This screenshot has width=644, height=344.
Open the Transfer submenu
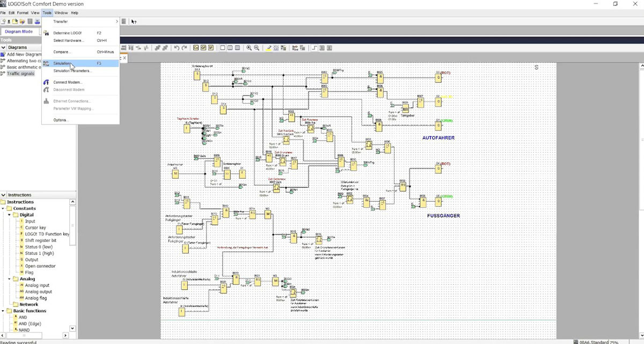(x=80, y=21)
